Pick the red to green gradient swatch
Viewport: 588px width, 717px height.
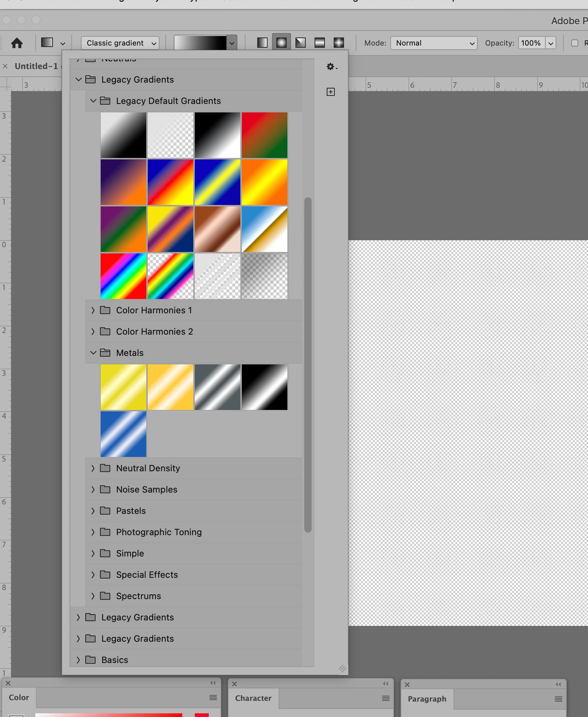coord(265,135)
